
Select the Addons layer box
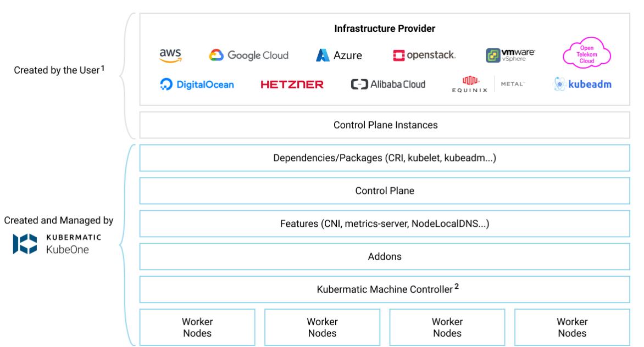385,257
